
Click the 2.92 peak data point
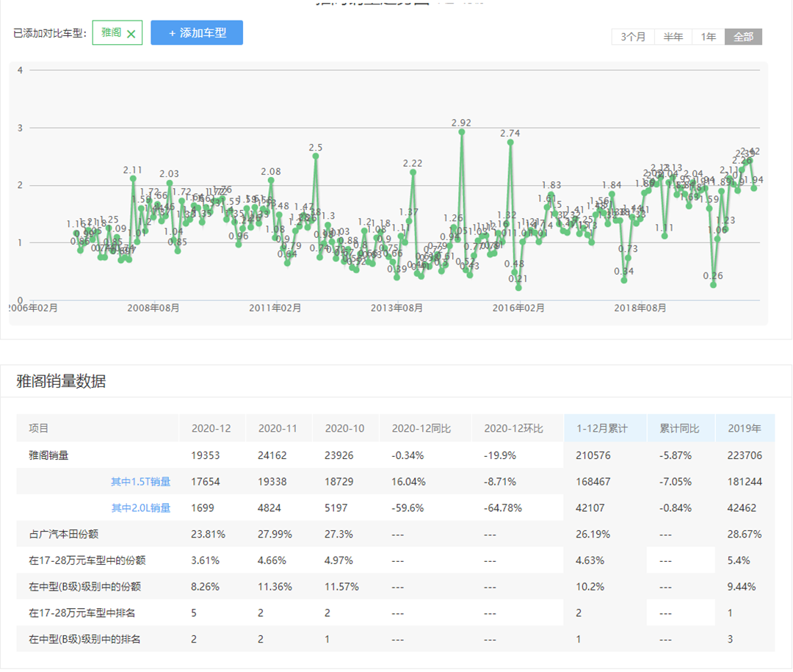462,131
